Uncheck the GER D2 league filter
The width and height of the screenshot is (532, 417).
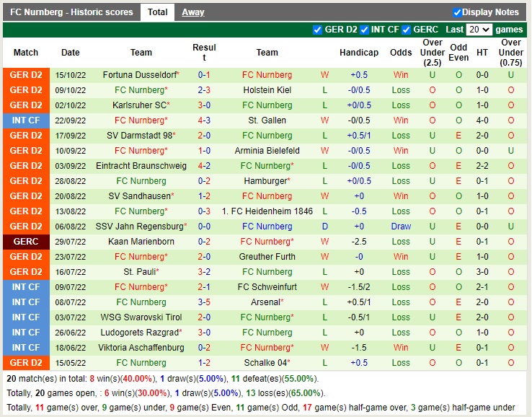pos(317,30)
